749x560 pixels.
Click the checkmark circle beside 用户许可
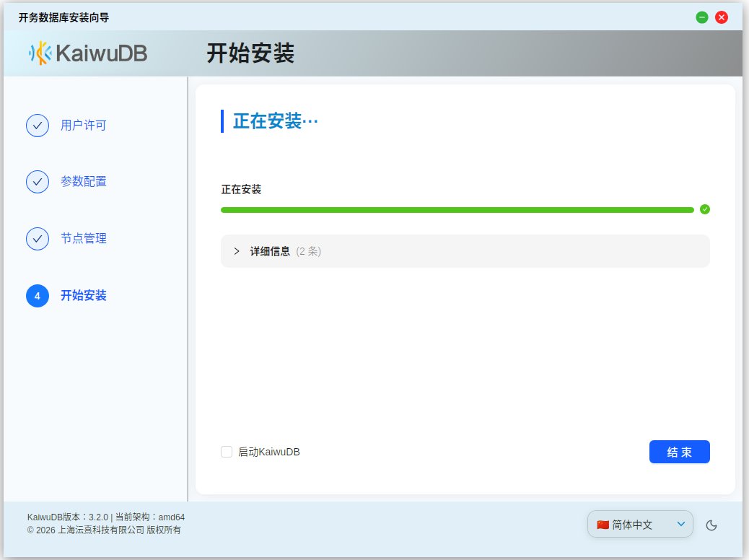38,126
